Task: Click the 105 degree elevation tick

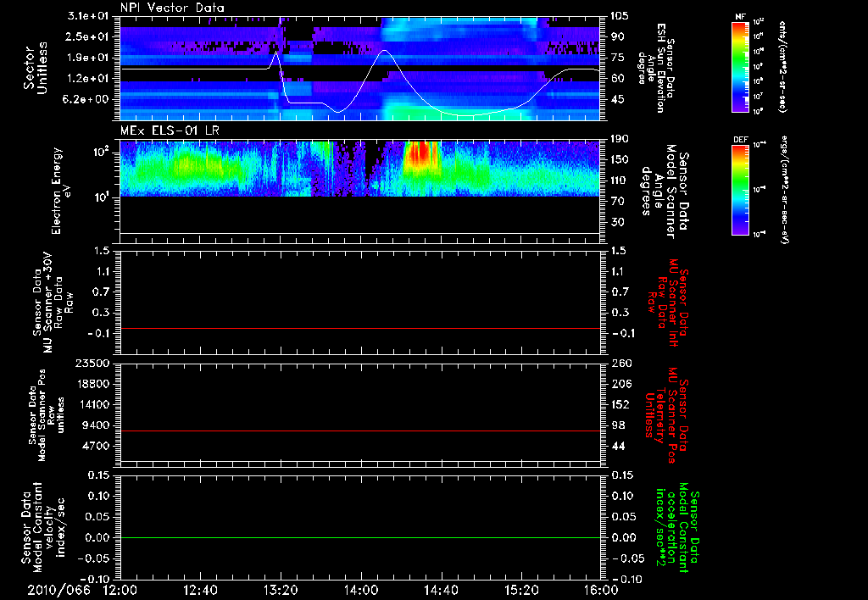Action: click(620, 16)
